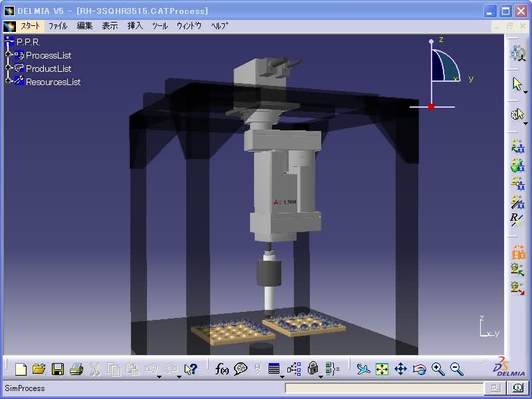The width and height of the screenshot is (532, 399).
Task: Click the Zoom In magnifier
Action: [x=438, y=369]
